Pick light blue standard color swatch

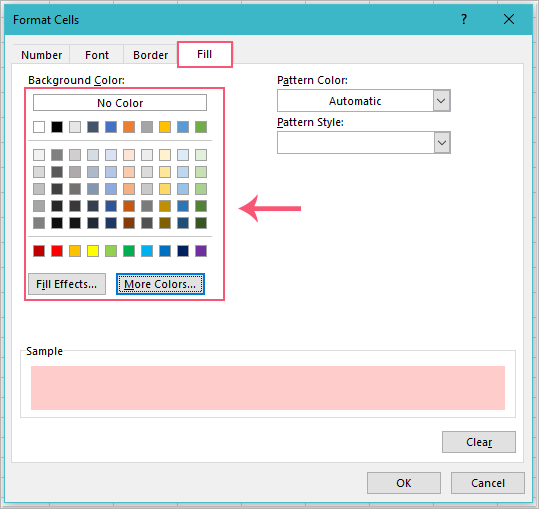pos(147,251)
